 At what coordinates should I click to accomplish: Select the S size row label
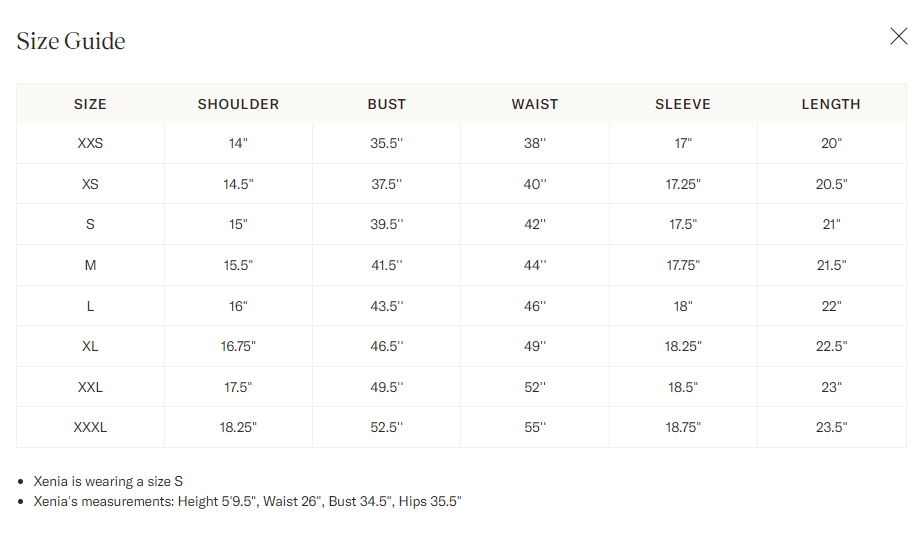pyautogui.click(x=90, y=224)
